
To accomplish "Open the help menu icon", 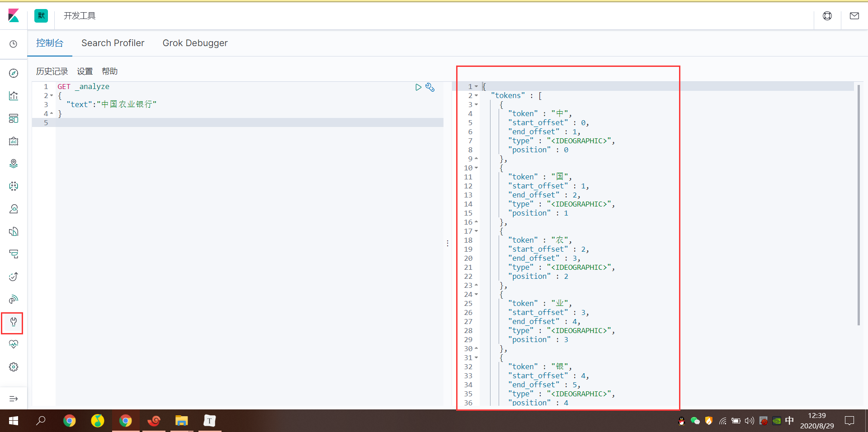I will [x=827, y=16].
